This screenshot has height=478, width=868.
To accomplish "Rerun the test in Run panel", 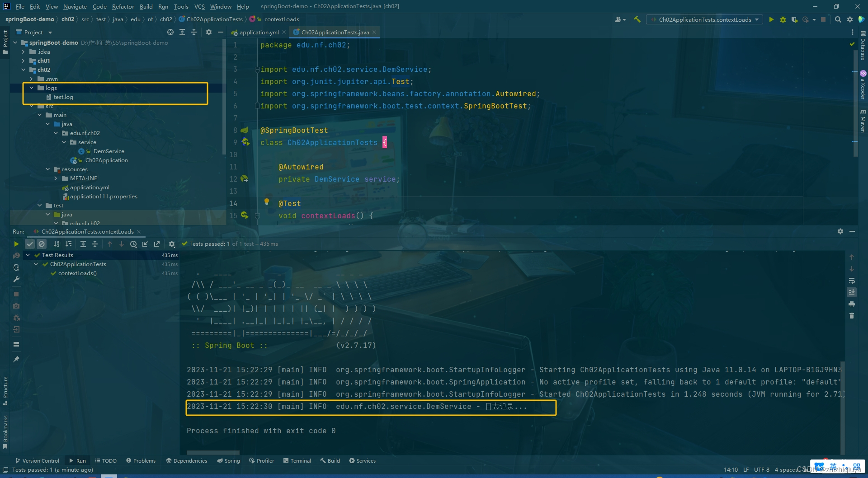I will tap(16, 244).
